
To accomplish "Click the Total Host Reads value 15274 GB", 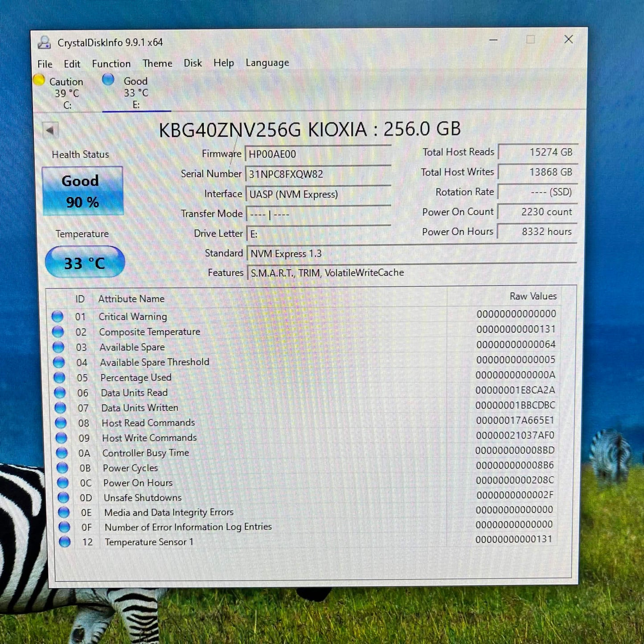I will click(538, 152).
